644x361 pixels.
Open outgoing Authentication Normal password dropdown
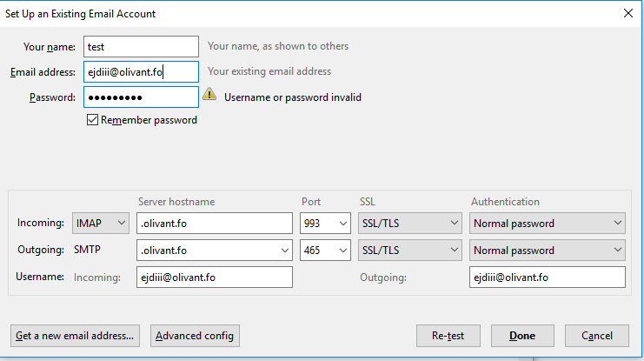click(548, 250)
